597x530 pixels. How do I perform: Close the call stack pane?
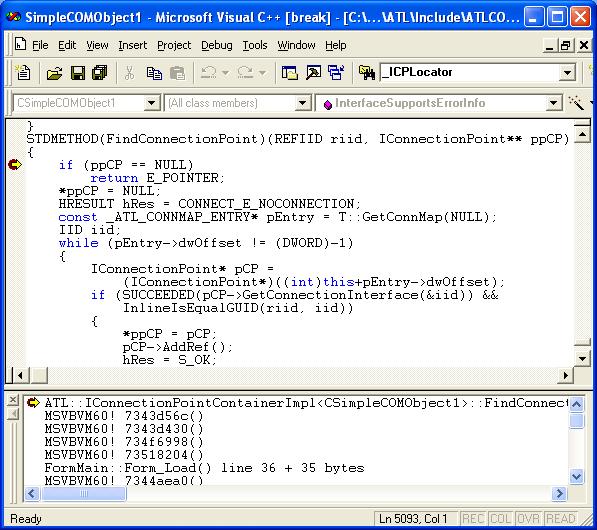coord(13,400)
